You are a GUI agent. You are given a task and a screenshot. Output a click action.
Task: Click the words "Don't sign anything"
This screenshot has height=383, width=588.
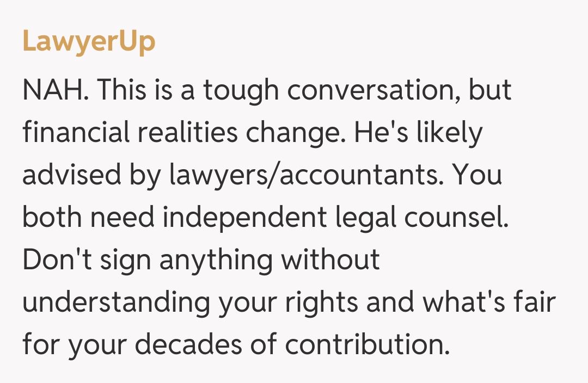(x=147, y=260)
